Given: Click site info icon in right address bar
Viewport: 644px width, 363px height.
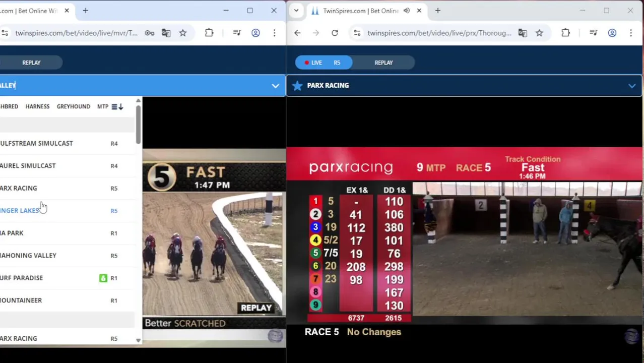Looking at the screenshot, I should 357,33.
